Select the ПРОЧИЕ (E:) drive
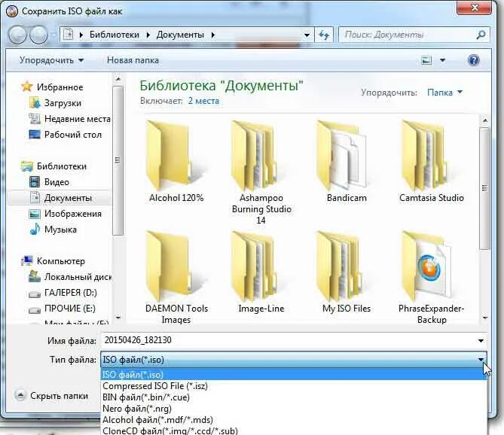The height and width of the screenshot is (435, 504). pos(70,309)
